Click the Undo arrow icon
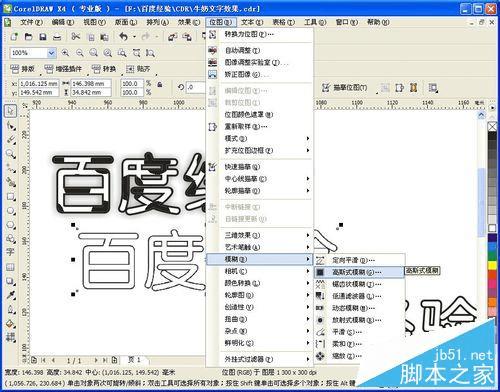The height and width of the screenshot is (392, 500). coord(124,37)
